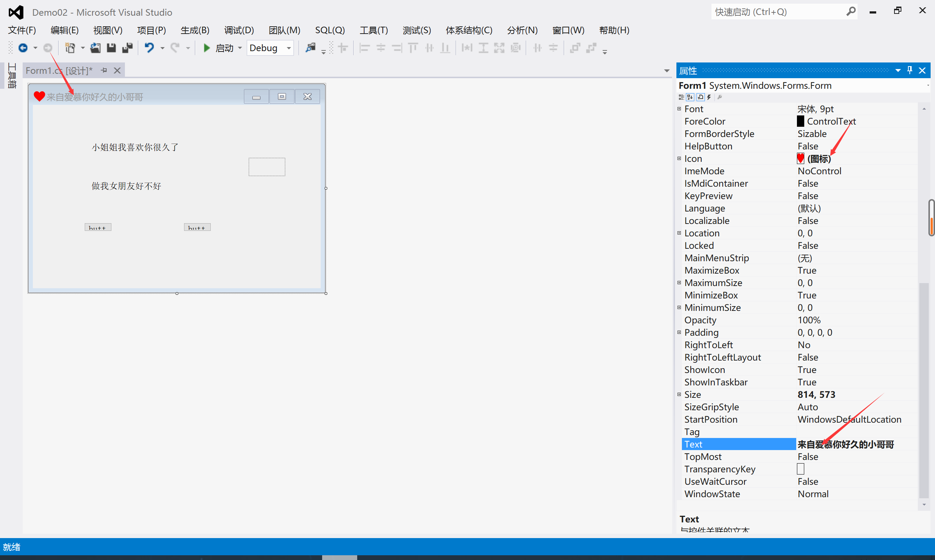Screen dimensions: 935x560
Task: Click the grayed redo arrow icon
Action: 175,48
